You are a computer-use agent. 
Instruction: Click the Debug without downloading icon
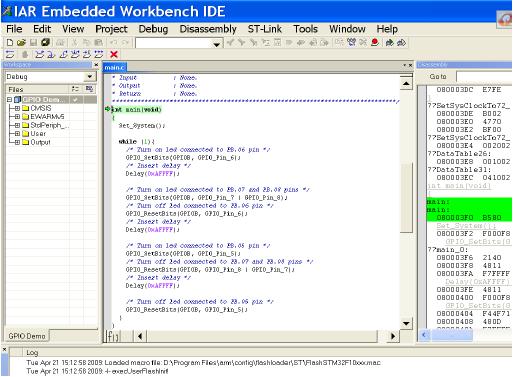point(401,42)
